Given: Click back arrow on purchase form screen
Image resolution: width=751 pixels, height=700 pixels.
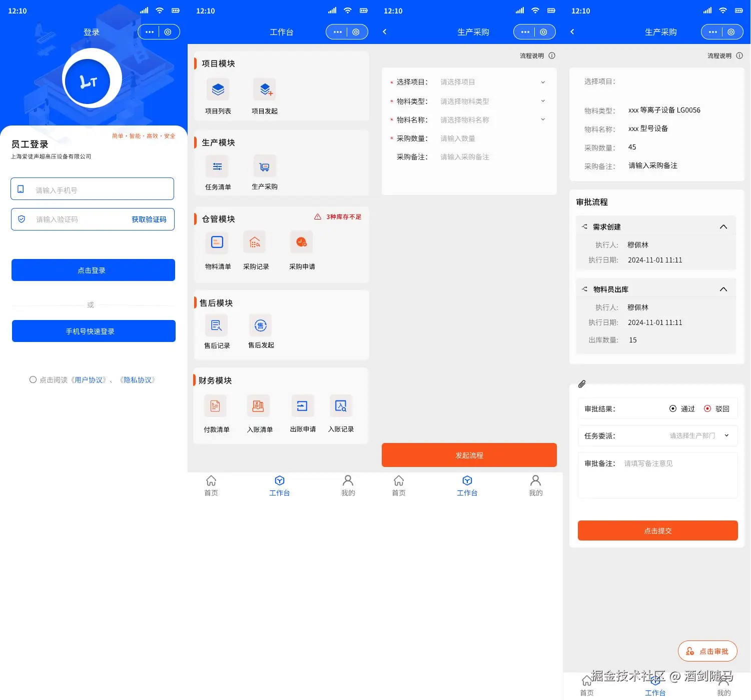Looking at the screenshot, I should (x=385, y=31).
